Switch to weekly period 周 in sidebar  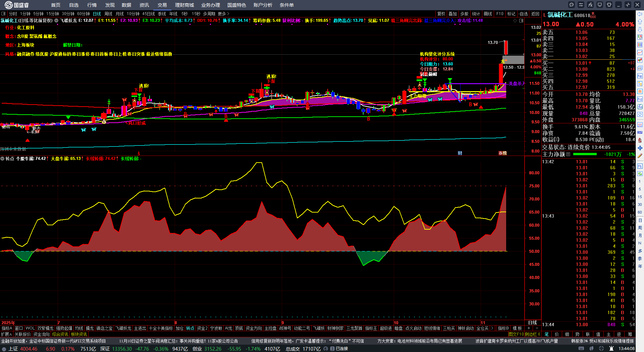pyautogui.click(x=640, y=228)
